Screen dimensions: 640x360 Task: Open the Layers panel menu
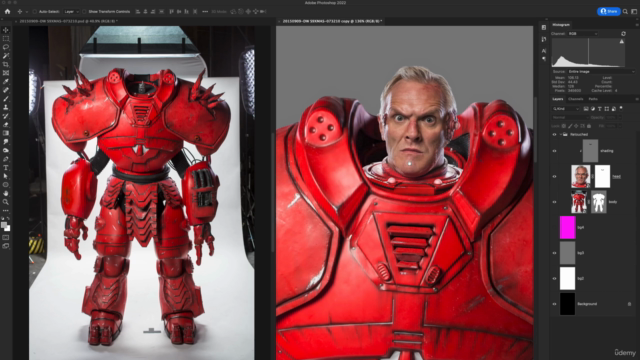pyautogui.click(x=637, y=99)
